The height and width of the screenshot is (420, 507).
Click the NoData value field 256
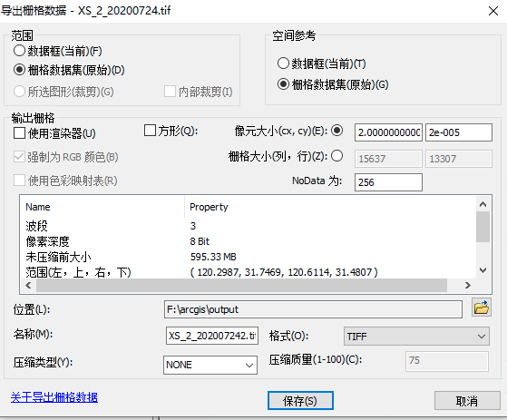click(388, 182)
